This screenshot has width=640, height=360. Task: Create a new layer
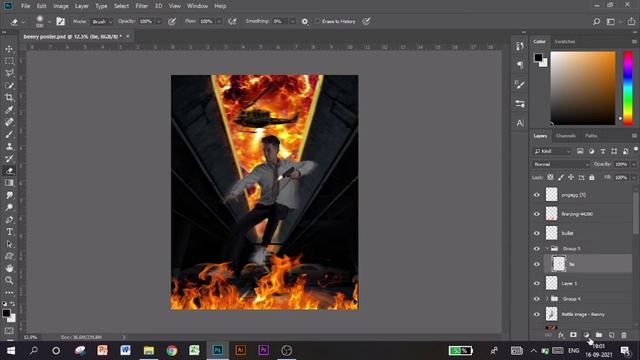tap(611, 335)
